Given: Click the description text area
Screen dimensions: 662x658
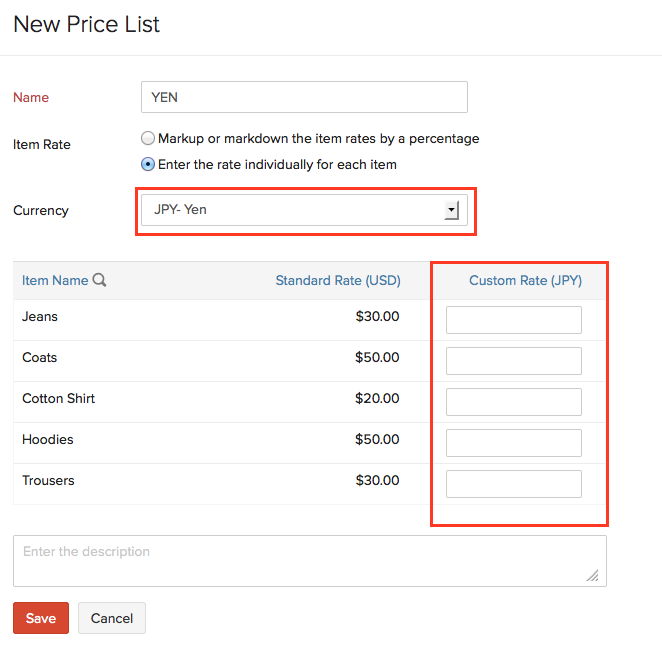Looking at the screenshot, I should tap(309, 560).
